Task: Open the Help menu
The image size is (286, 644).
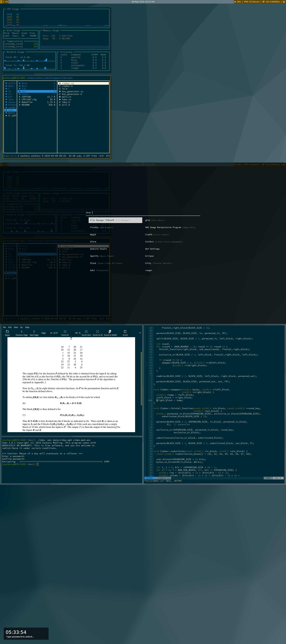Action: pos(27,327)
